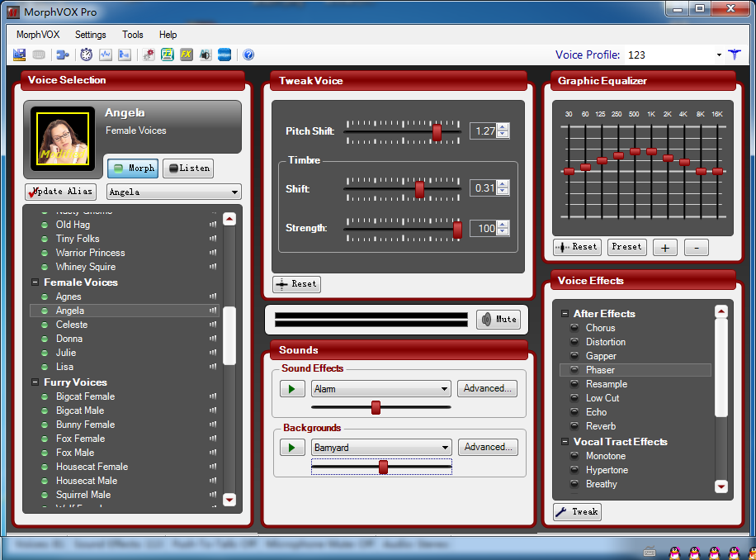
Task: Click the AB speaker compare icon
Action: (x=206, y=55)
